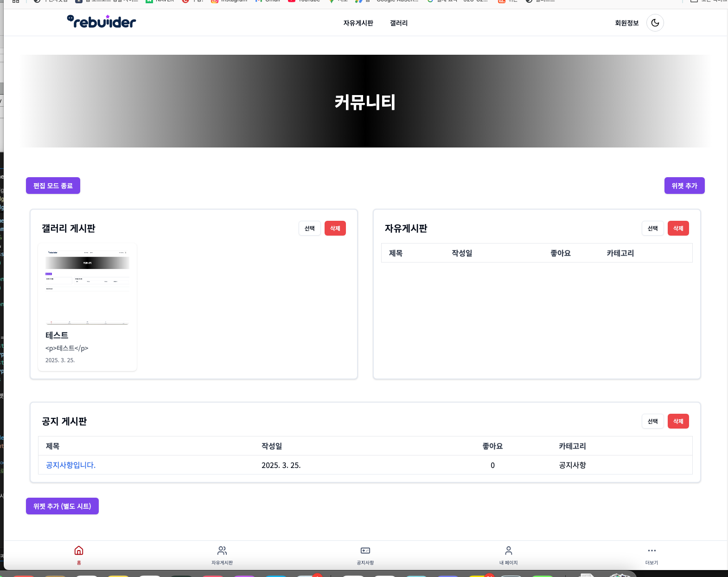Click 위젯 추가 (별도 시트) button

(x=62, y=506)
